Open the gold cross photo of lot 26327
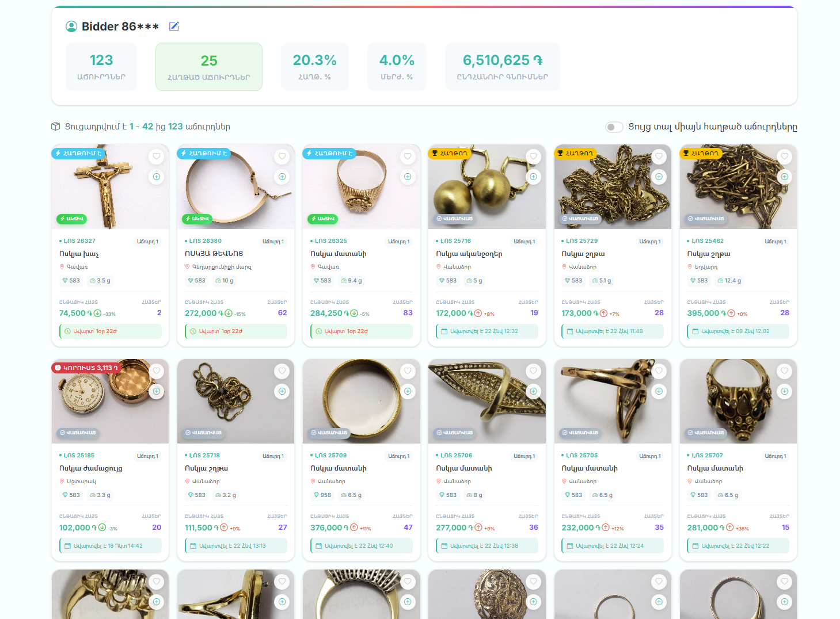Viewport: 840px width, 619px height. click(x=110, y=186)
